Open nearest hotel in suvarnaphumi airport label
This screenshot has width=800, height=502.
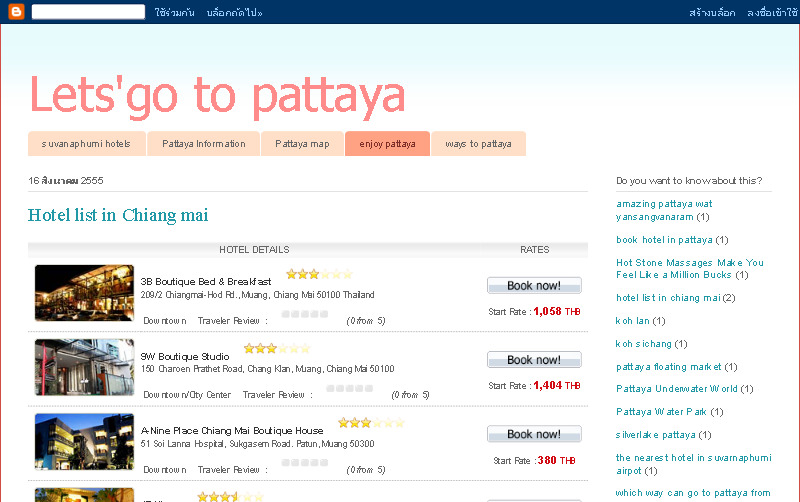[693, 464]
